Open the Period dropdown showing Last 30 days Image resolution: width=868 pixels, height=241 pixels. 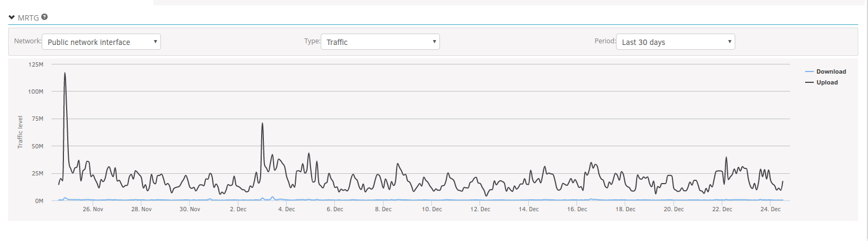click(676, 42)
